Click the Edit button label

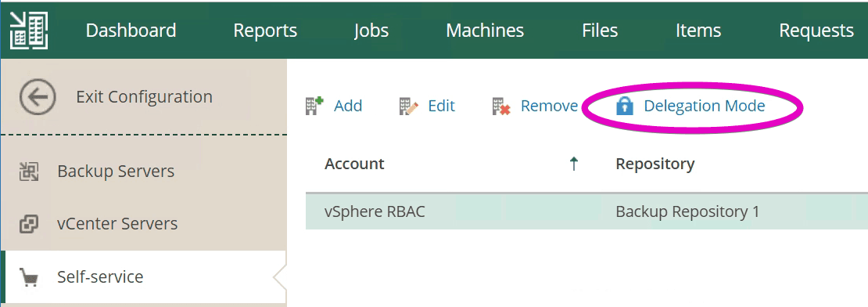[442, 106]
